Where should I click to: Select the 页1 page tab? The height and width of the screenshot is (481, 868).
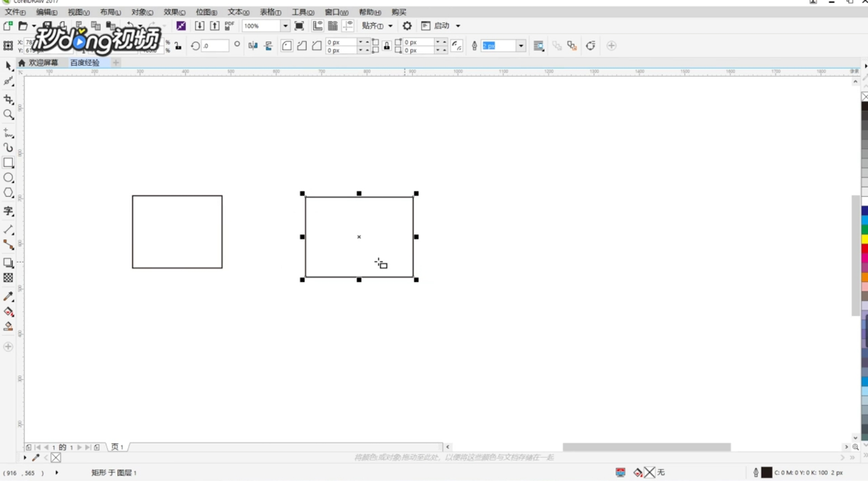click(117, 448)
